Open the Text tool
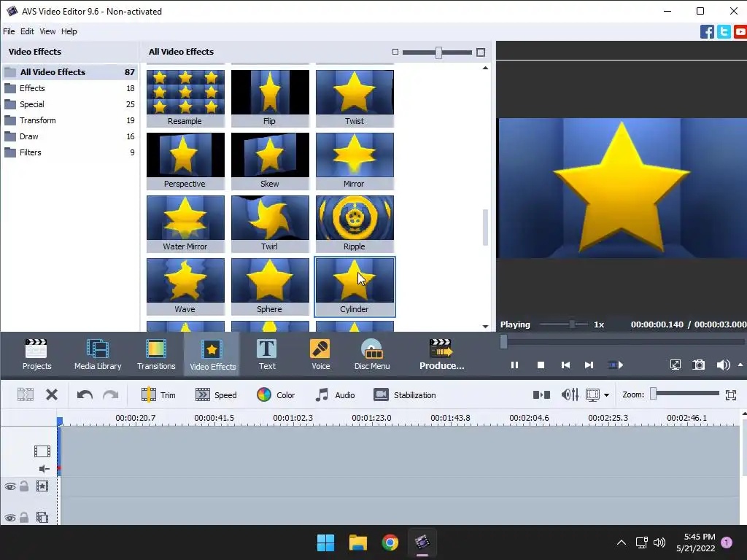This screenshot has width=747, height=560. point(267,354)
